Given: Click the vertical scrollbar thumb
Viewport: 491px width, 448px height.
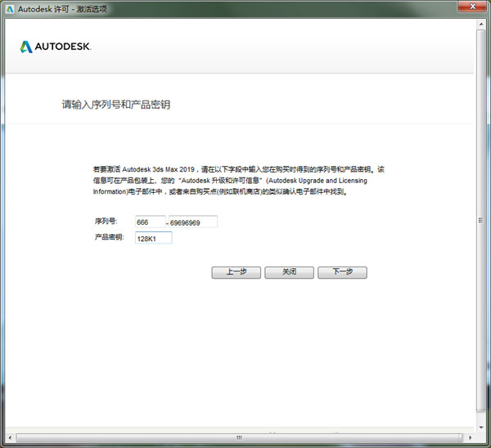Looking at the screenshot, I should pos(480,221).
